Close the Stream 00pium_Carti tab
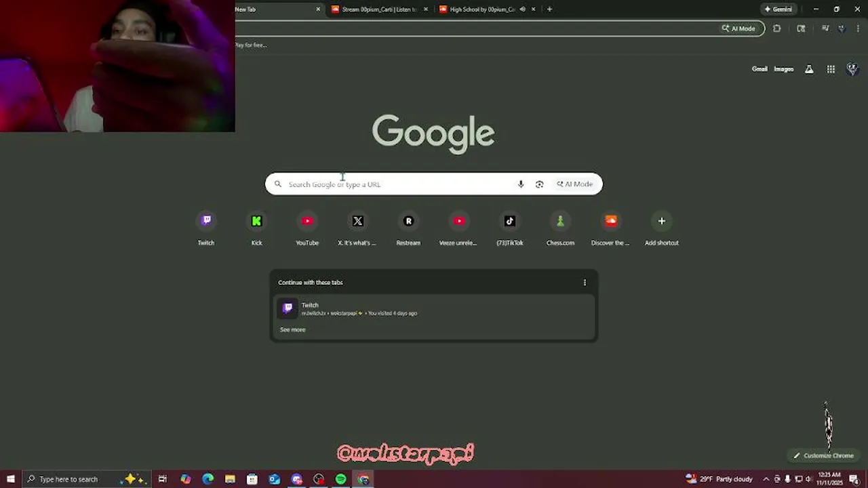The height and width of the screenshot is (488, 868). (x=426, y=9)
